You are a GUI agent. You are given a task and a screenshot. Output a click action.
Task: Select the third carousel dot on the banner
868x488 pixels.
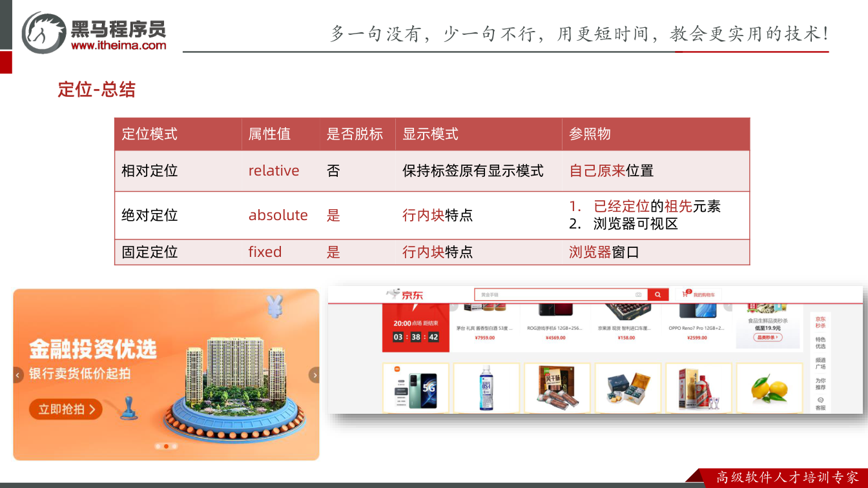[x=174, y=446]
